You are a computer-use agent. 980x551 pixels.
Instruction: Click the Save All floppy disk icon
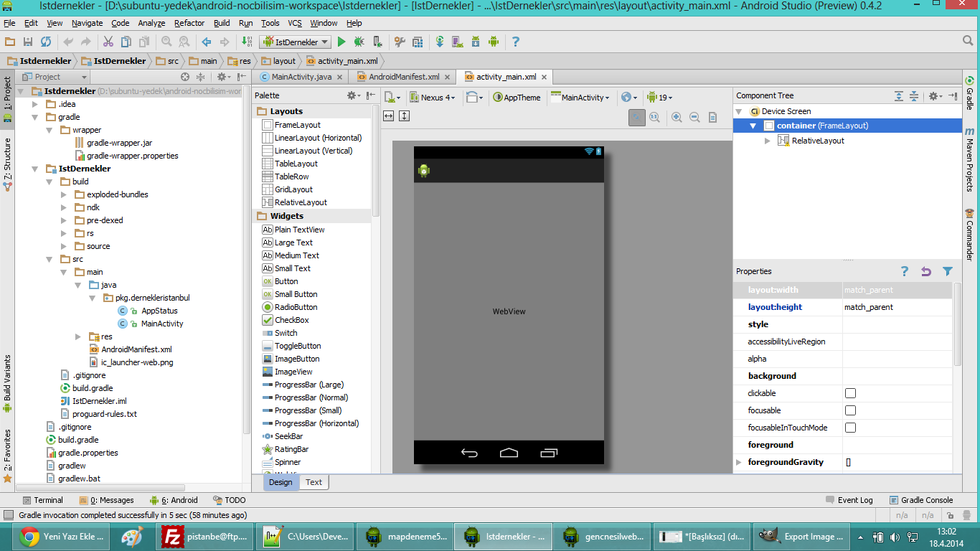[x=27, y=42]
